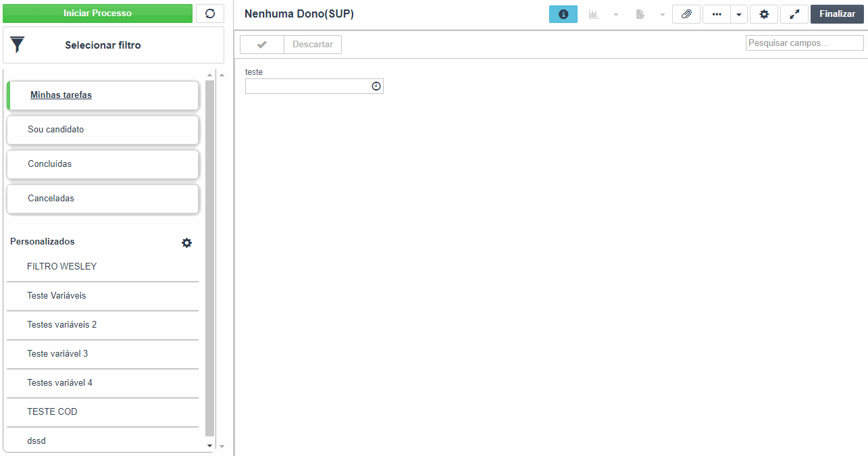This screenshot has height=456, width=868.
Task: Open the Selecionar filtro panel
Action: [x=113, y=45]
